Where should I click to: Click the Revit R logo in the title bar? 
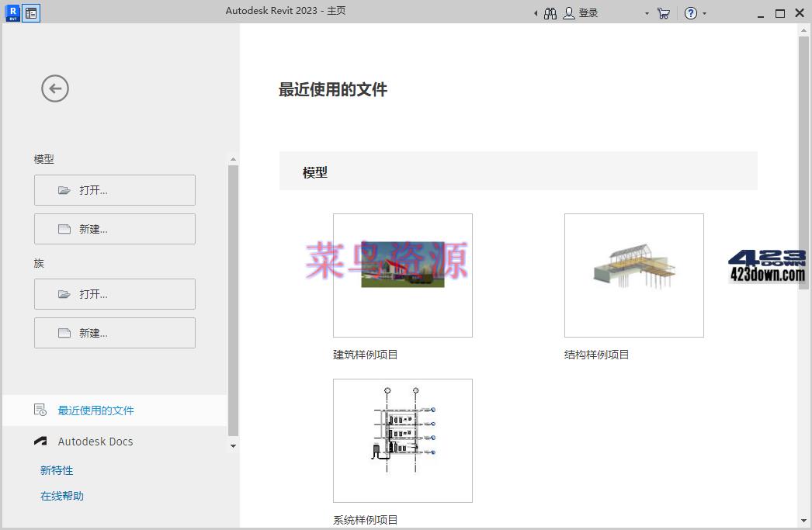12,13
